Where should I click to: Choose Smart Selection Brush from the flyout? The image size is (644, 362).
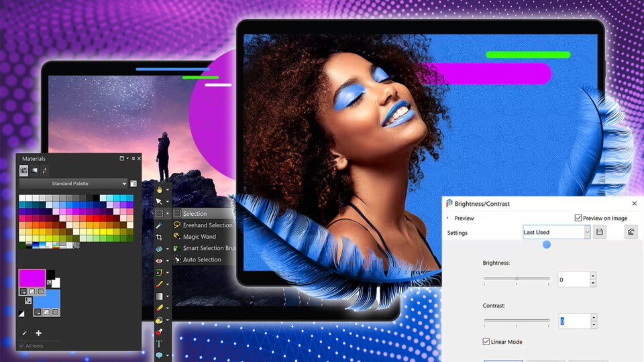pyautogui.click(x=204, y=248)
